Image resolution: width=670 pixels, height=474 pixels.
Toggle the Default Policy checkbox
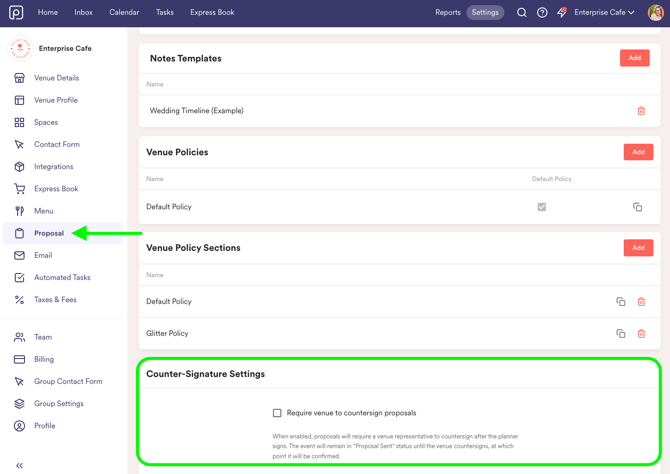click(542, 207)
